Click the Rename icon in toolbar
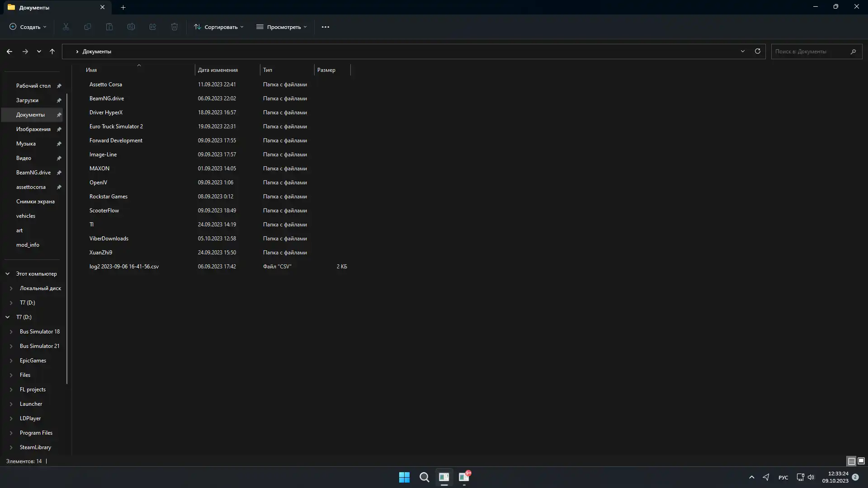Image resolution: width=868 pixels, height=488 pixels. tap(131, 27)
